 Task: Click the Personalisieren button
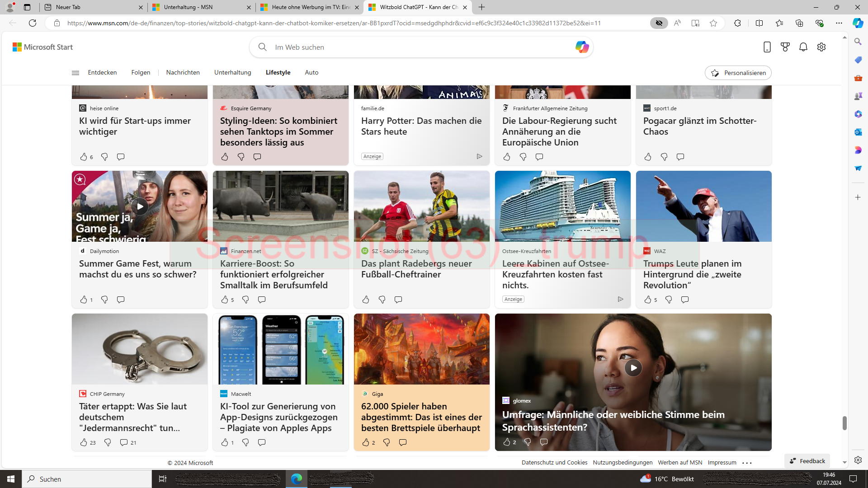738,73
